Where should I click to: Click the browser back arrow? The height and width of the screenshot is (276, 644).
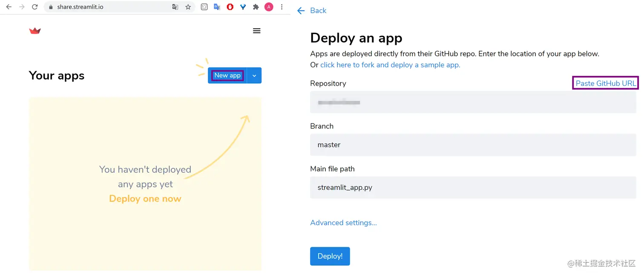9,7
